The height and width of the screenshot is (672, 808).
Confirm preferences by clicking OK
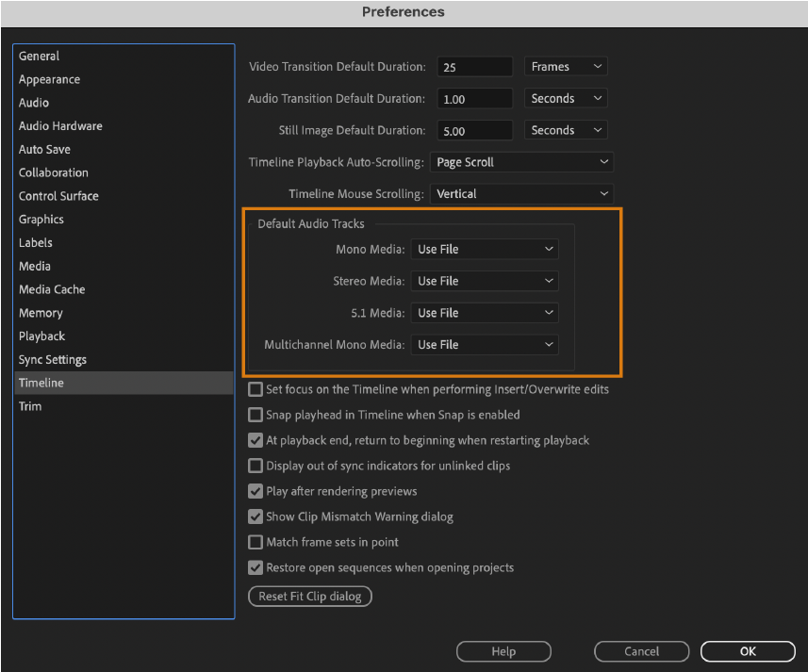coord(748,651)
